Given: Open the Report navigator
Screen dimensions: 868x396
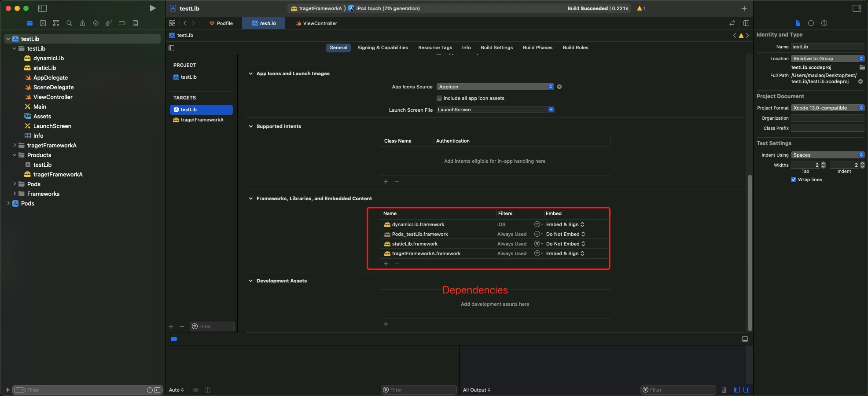Looking at the screenshot, I should (135, 23).
